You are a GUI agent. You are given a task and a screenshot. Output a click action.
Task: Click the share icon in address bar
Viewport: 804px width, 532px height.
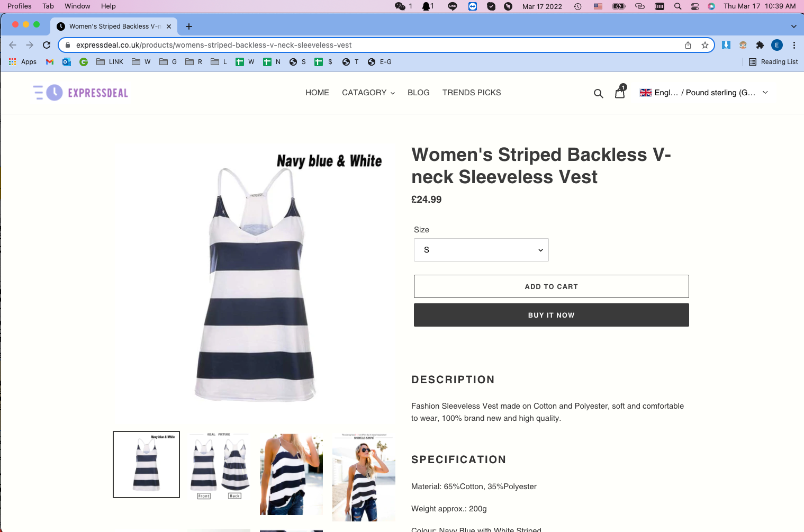688,45
